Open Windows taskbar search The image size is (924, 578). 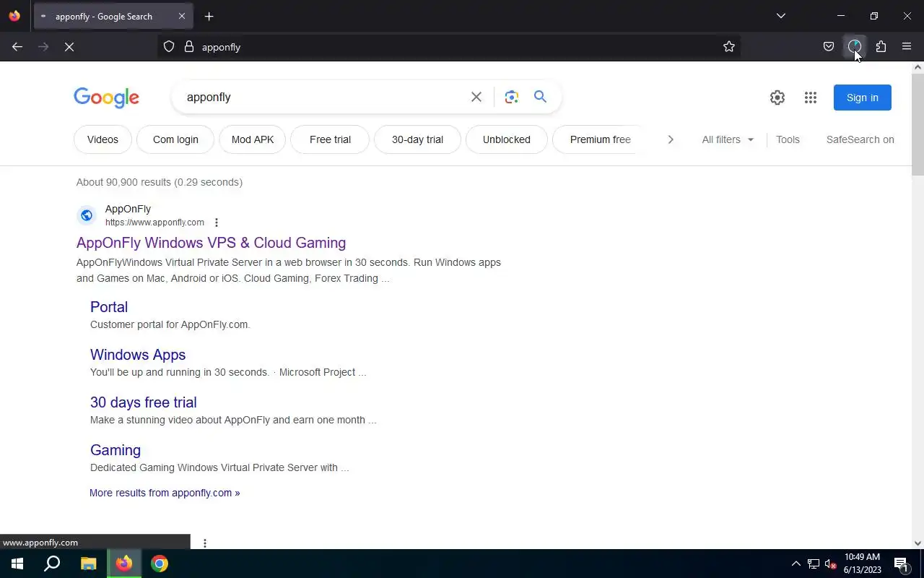52,564
